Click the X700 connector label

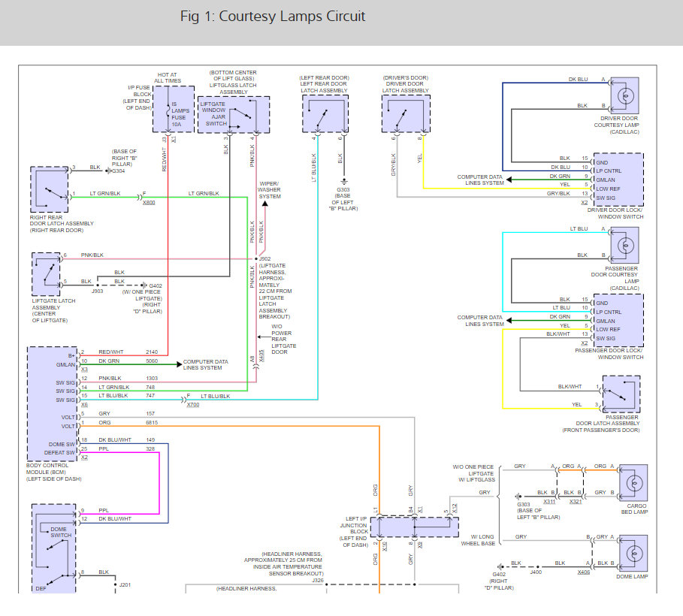pyautogui.click(x=193, y=405)
